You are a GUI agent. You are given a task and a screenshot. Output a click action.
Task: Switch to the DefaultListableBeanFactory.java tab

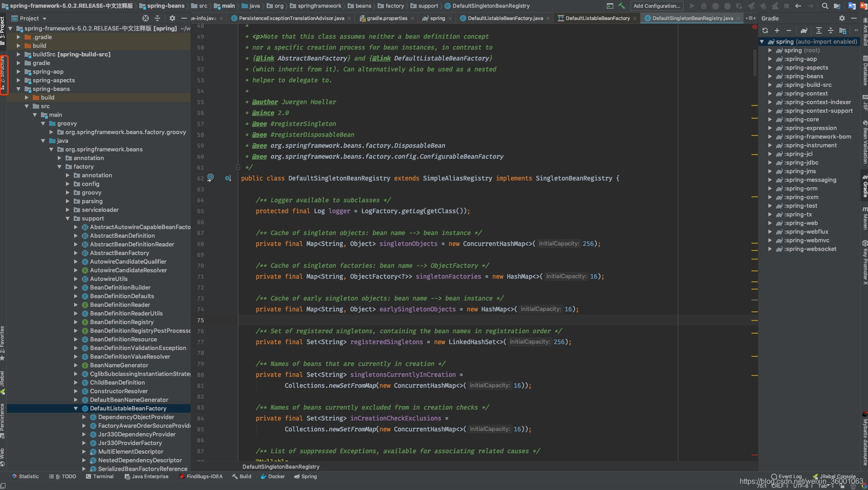(505, 18)
